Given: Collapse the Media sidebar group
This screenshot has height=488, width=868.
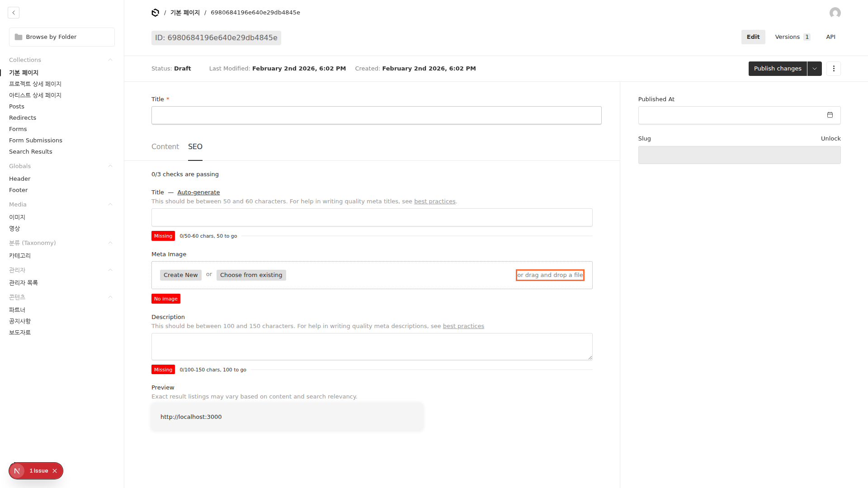Looking at the screenshot, I should (110, 204).
